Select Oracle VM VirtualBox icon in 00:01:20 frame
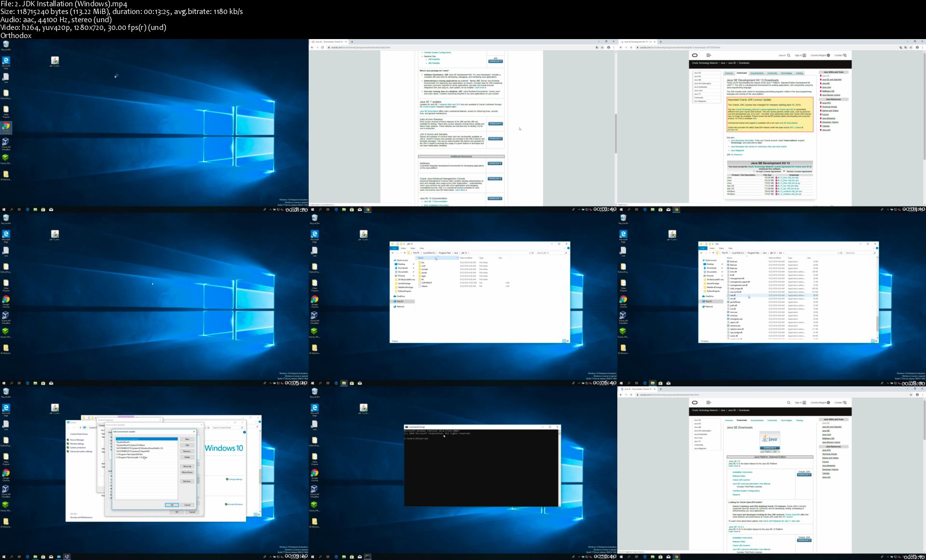The width and height of the screenshot is (926, 560). (x=6, y=143)
